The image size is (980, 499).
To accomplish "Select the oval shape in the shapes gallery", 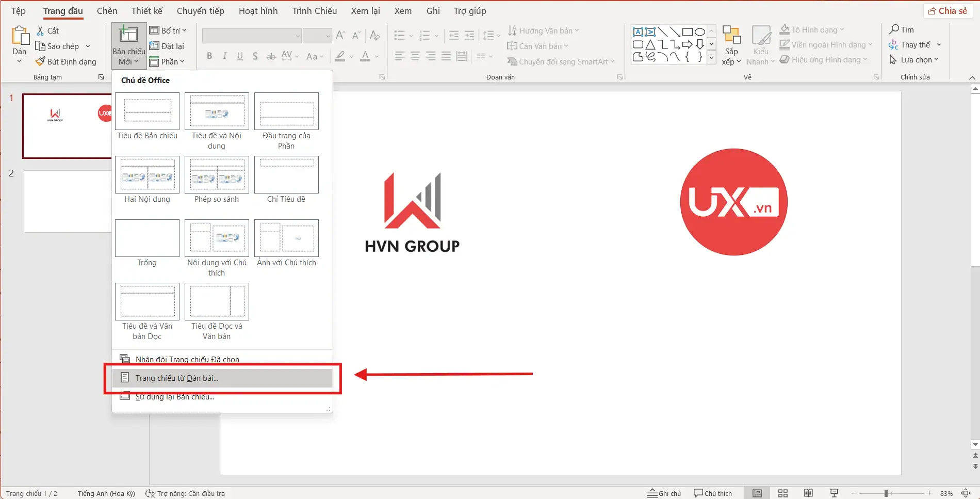I will (700, 31).
